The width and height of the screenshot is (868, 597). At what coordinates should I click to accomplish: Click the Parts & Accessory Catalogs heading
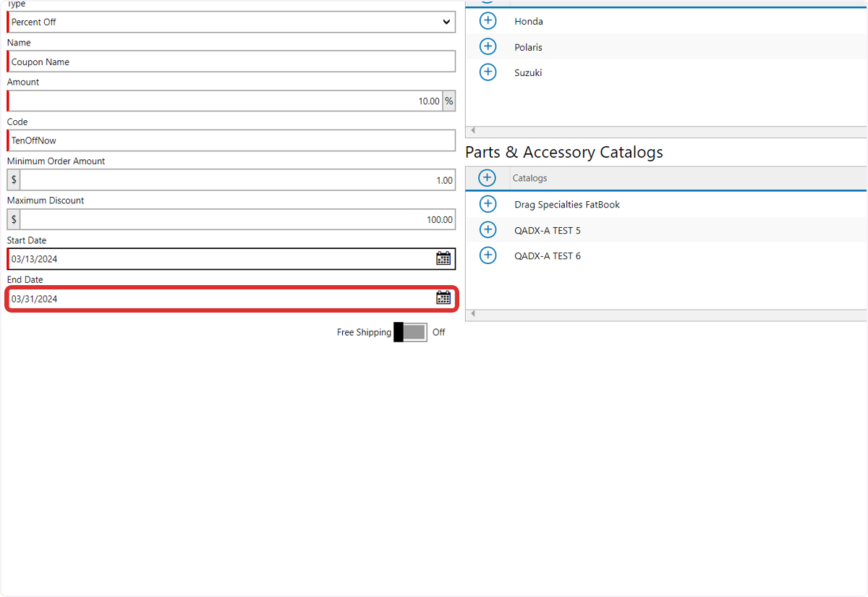(564, 152)
